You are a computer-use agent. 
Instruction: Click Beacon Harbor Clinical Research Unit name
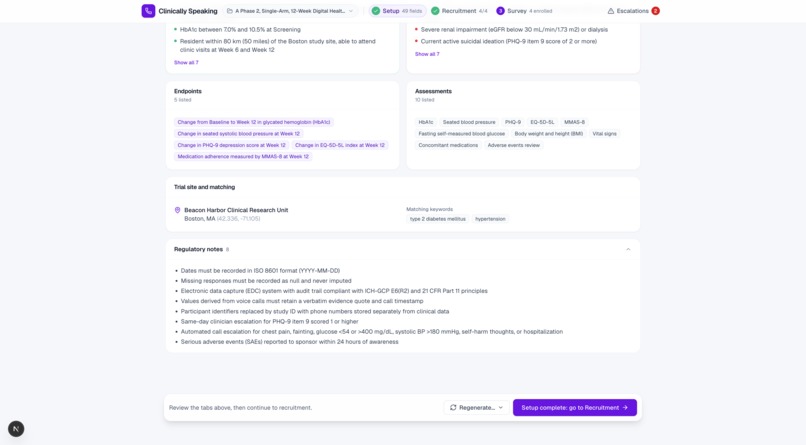click(x=236, y=210)
